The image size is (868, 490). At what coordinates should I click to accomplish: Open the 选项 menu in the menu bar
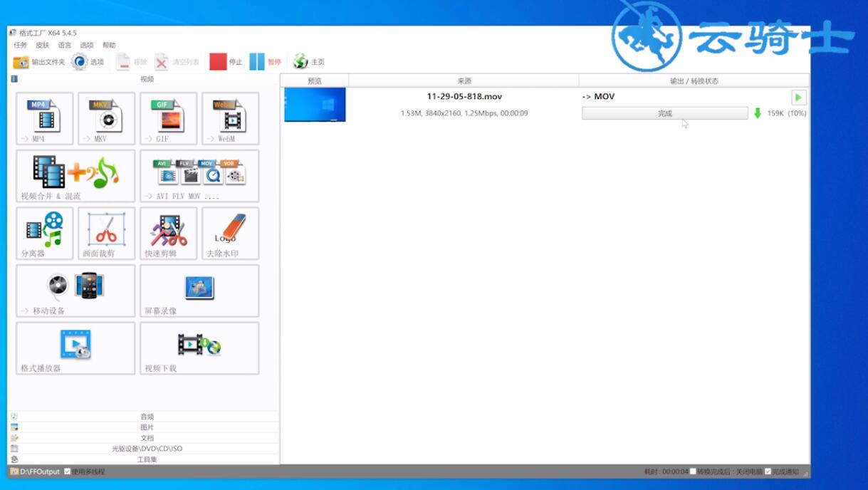[x=86, y=45]
